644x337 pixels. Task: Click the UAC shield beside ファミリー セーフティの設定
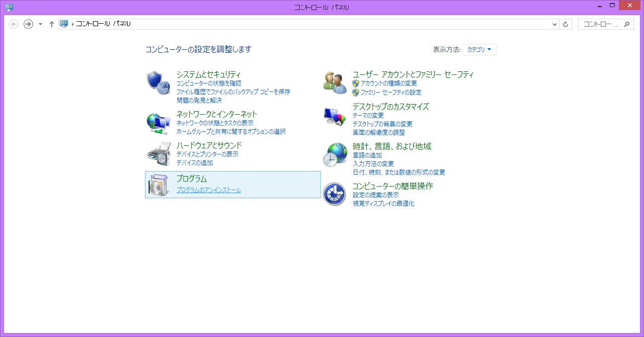pos(356,93)
